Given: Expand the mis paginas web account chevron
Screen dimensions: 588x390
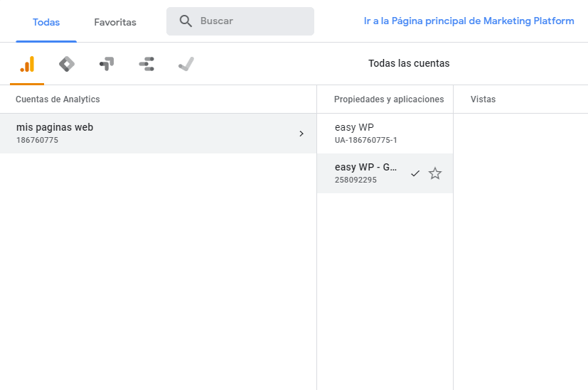Looking at the screenshot, I should pyautogui.click(x=301, y=134).
